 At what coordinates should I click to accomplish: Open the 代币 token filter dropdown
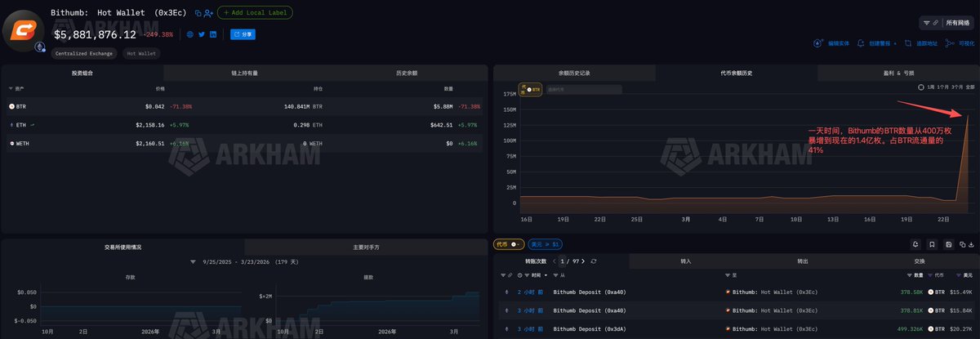click(508, 243)
